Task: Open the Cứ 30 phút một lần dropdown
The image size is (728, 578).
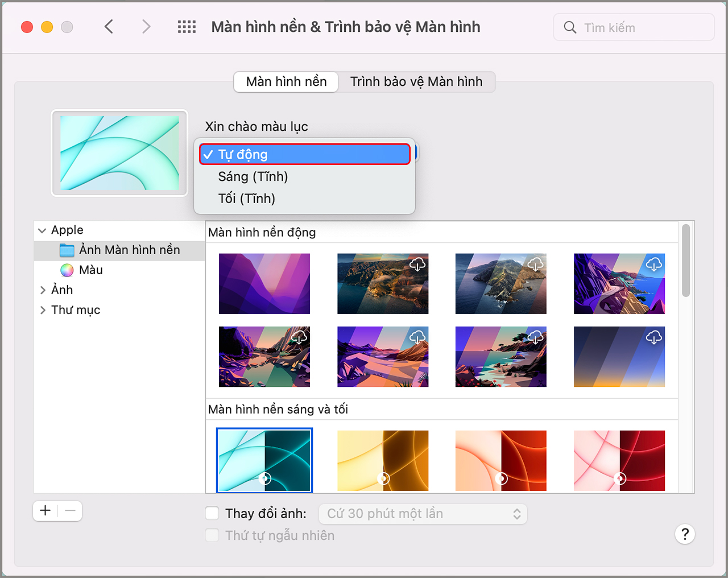Action: point(423,514)
